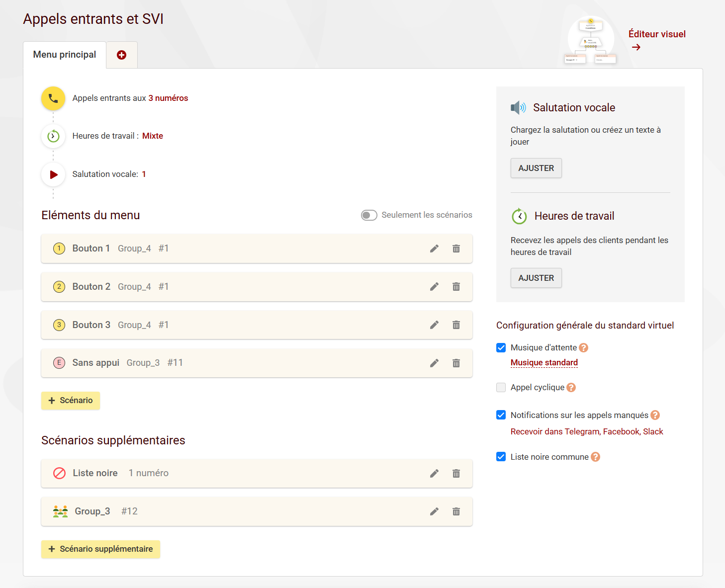
Task: Click the yellow phone icon
Action: (53, 98)
